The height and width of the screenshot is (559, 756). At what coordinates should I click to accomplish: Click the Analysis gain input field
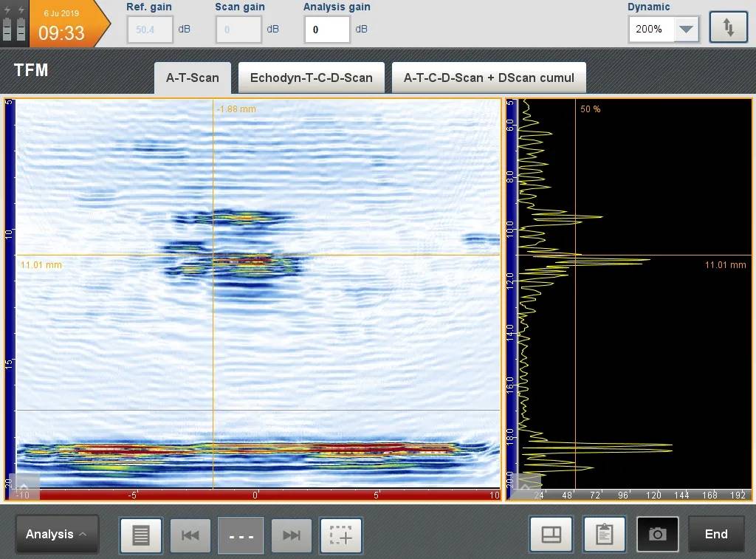click(326, 30)
